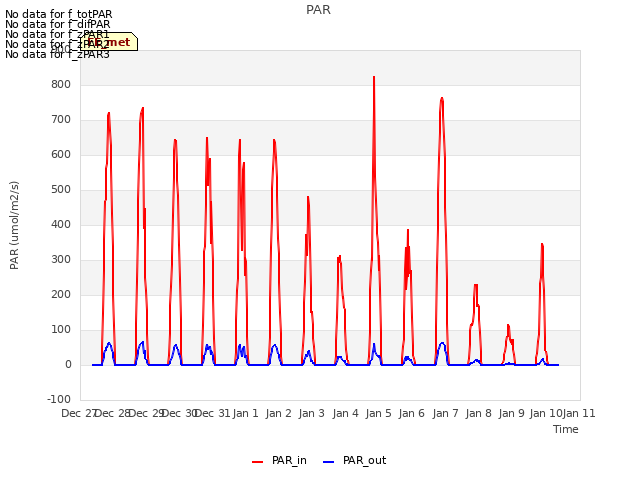Click the Jan 3 x-axis tick label
Image resolution: width=640 pixels, height=480 pixels.
point(312,413)
